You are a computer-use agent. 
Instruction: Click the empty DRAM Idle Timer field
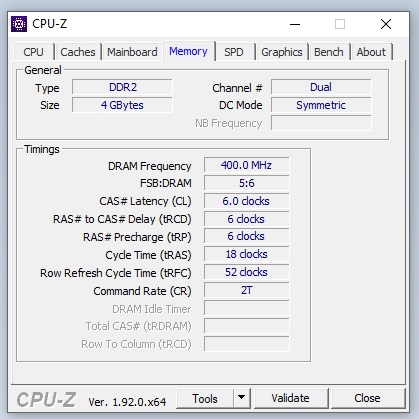pyautogui.click(x=246, y=308)
